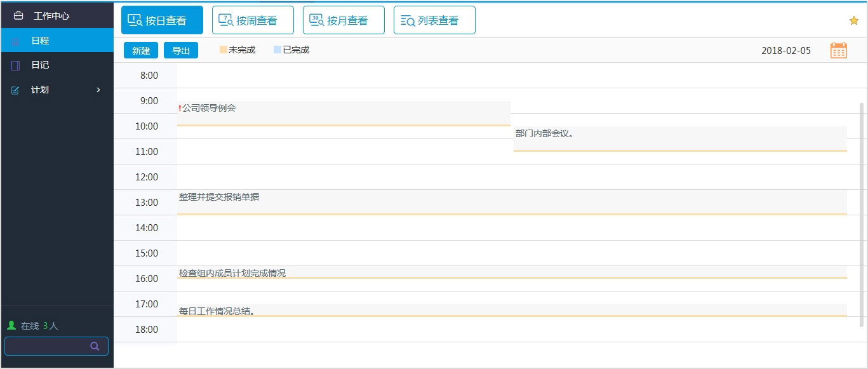Click the search magnifier icon

coord(94,346)
